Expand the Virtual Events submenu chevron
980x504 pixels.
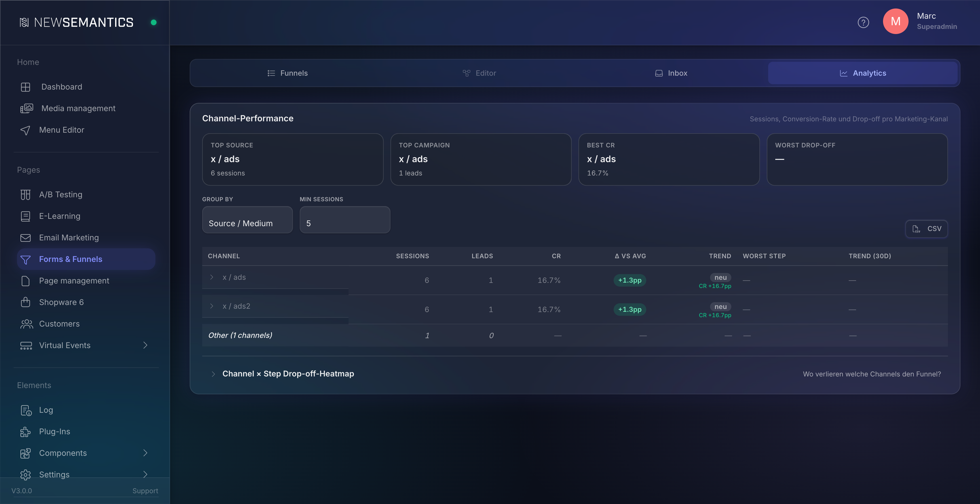point(145,345)
